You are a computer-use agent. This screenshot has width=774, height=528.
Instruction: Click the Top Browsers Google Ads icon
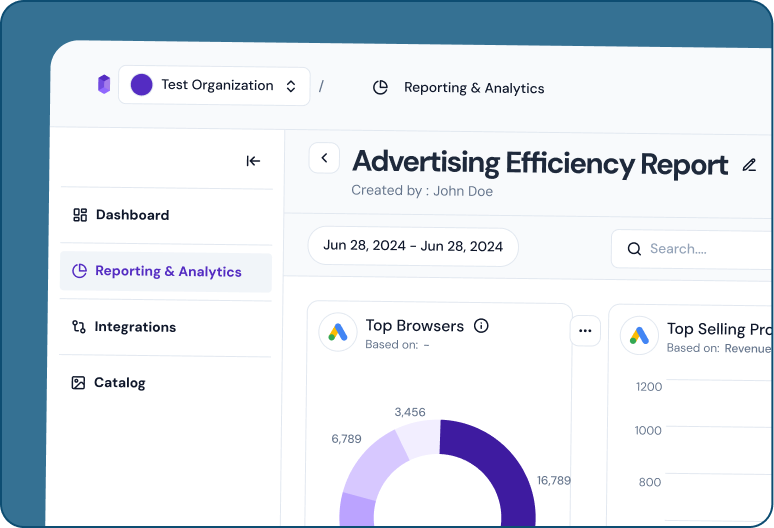(x=338, y=332)
